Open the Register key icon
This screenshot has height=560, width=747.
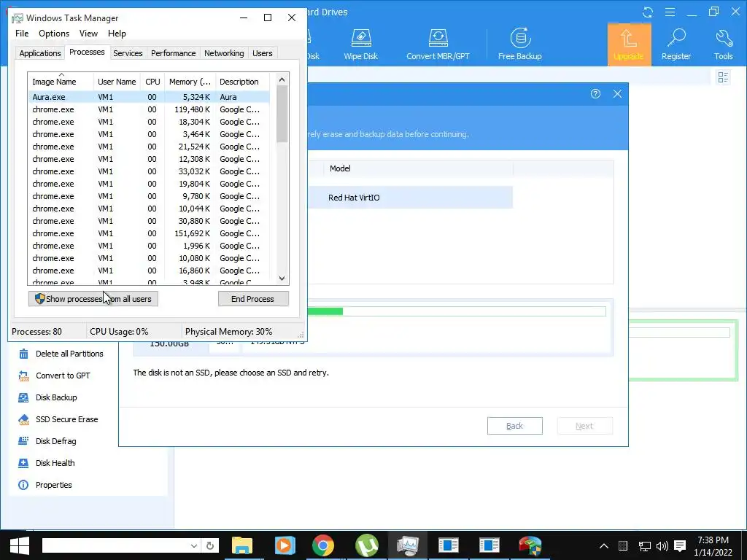click(676, 44)
